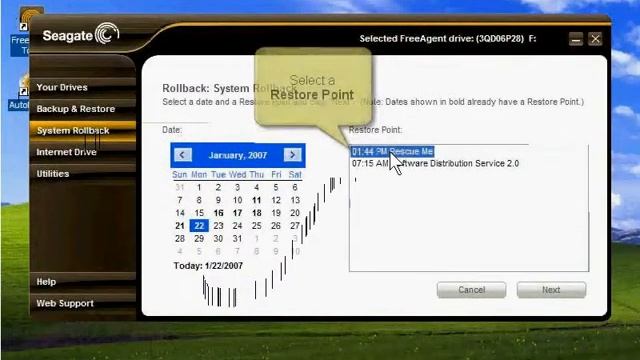640x360 pixels.
Task: Minimize the Seagate window
Action: coord(576,39)
